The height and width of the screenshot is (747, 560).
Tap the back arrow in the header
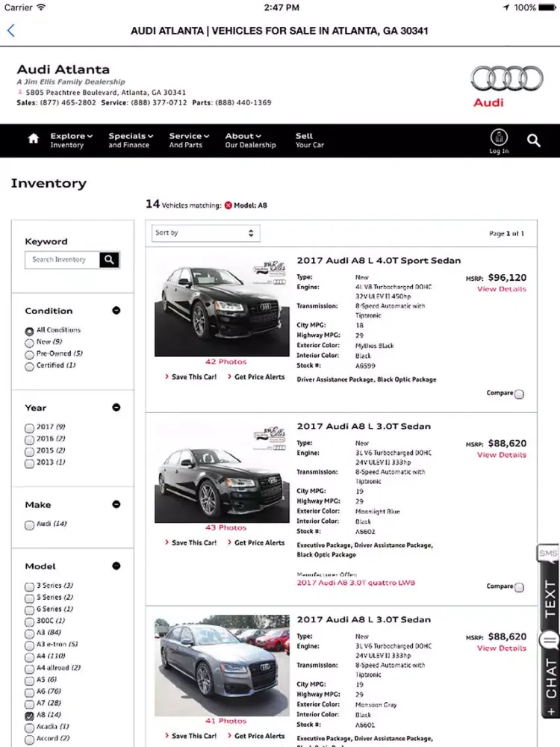(11, 31)
